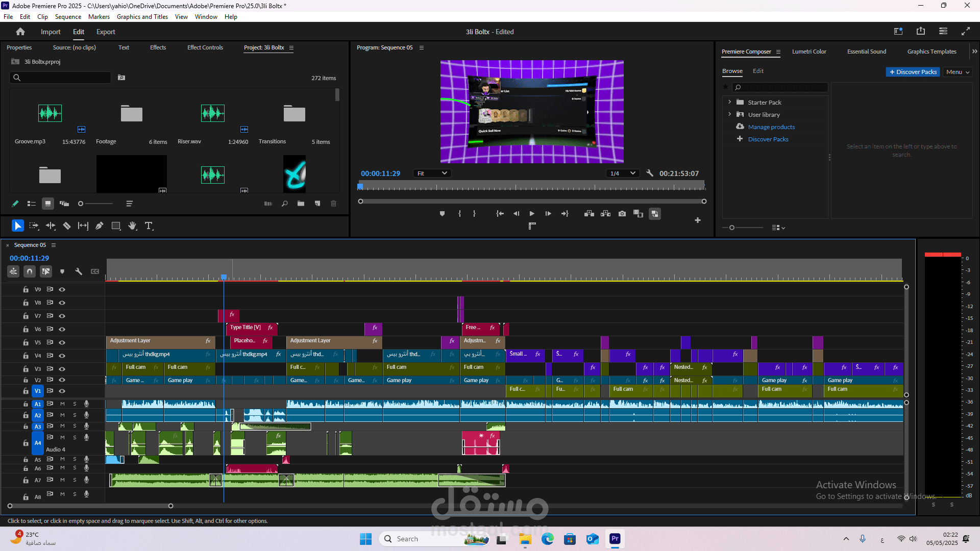Toggle A4 track targeting button
The width and height of the screenshot is (980, 551).
tap(38, 443)
